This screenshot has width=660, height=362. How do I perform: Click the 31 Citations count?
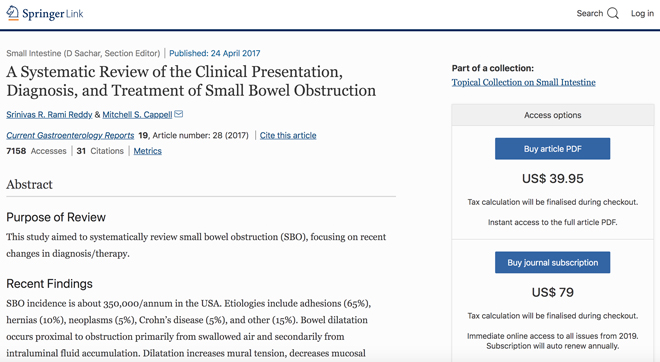[x=100, y=151]
